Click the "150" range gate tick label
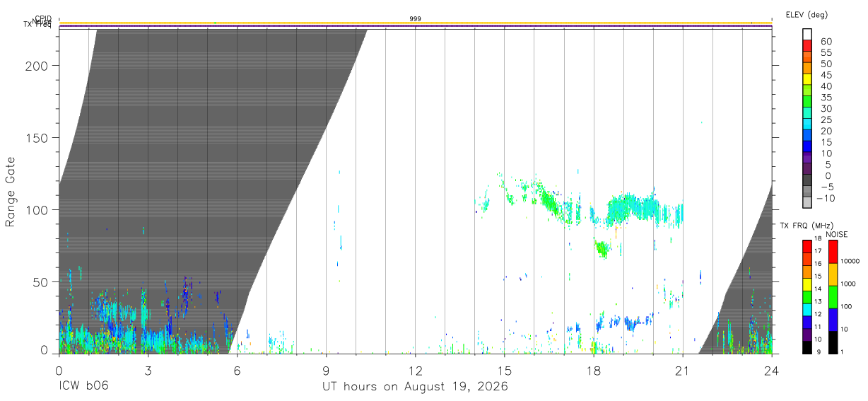 pos(37,138)
